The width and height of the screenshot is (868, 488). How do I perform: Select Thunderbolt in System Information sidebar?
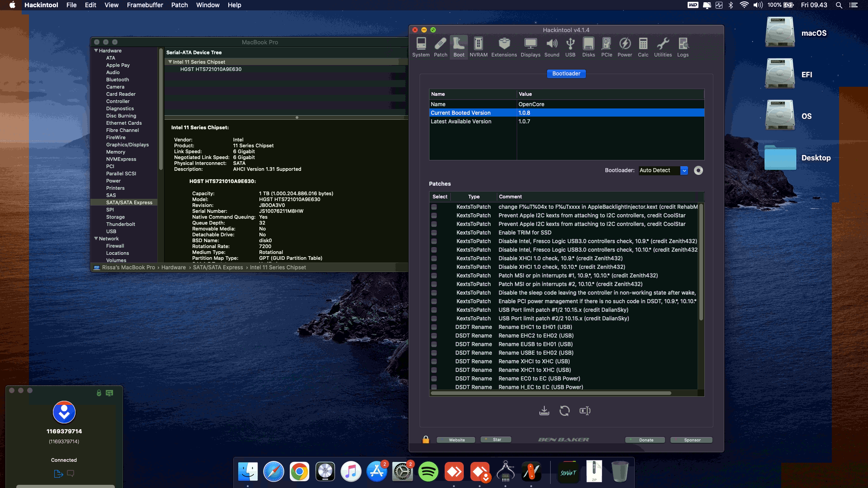pos(121,224)
